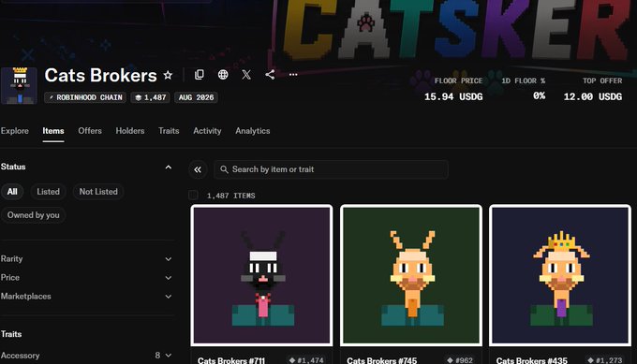
Task: Click the Cats Brokers #745 title link
Action: tap(382, 360)
